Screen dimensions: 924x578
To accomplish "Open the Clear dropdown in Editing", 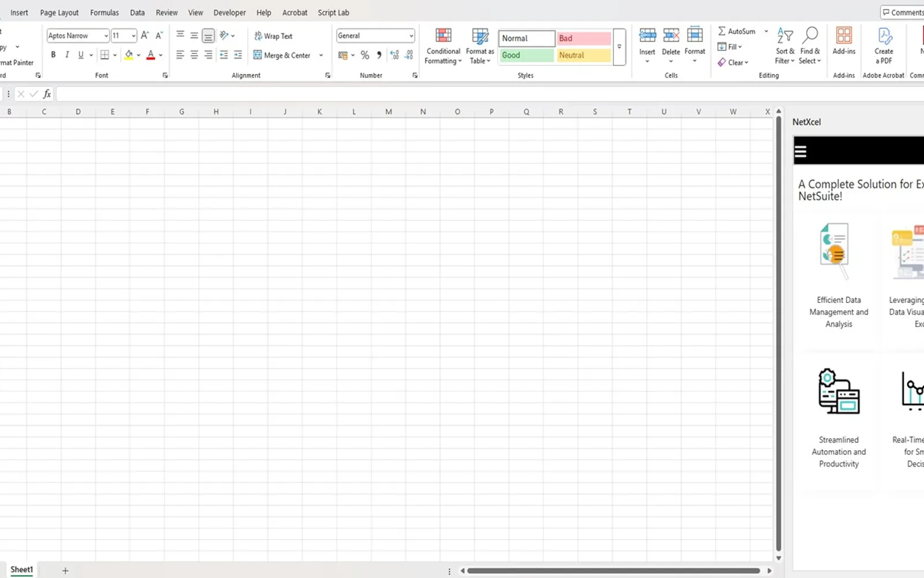I will pyautogui.click(x=733, y=62).
